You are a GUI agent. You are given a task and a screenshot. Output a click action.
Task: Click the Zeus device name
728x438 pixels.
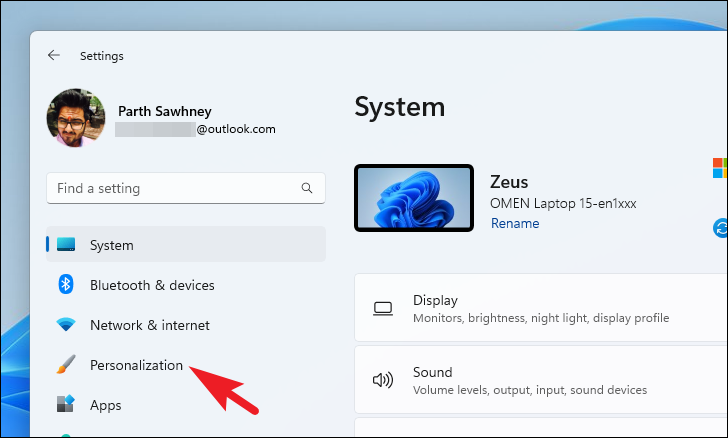pos(509,182)
